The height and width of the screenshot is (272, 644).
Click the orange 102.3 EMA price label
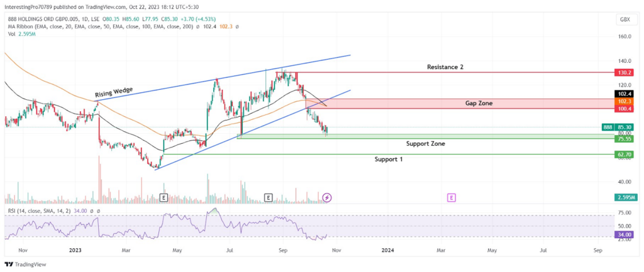[623, 101]
